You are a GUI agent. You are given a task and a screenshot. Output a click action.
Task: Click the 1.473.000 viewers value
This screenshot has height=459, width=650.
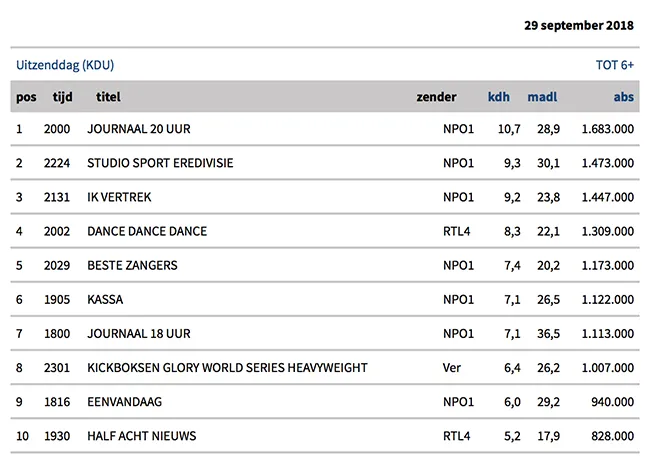[608, 163]
